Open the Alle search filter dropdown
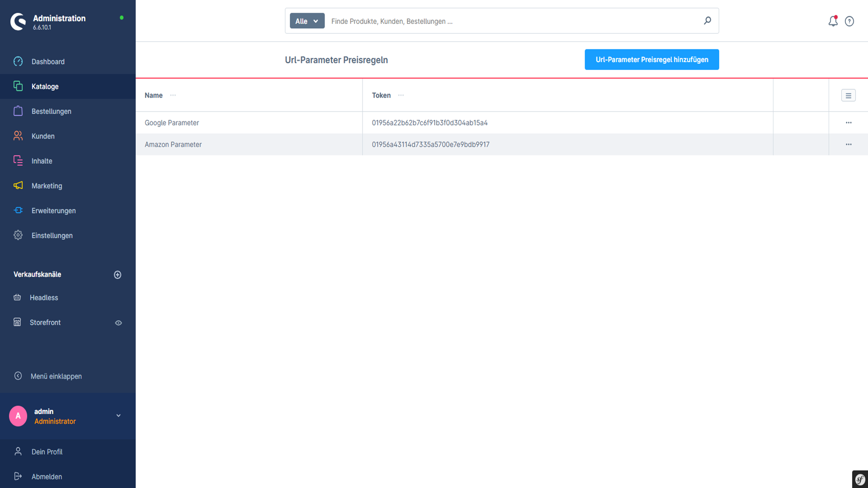This screenshot has height=488, width=868. pos(307,21)
